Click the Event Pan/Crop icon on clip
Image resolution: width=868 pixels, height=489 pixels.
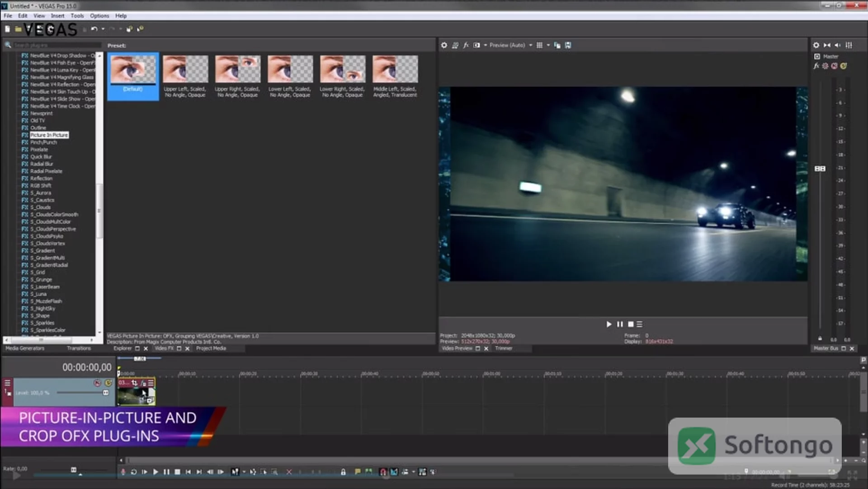point(134,383)
